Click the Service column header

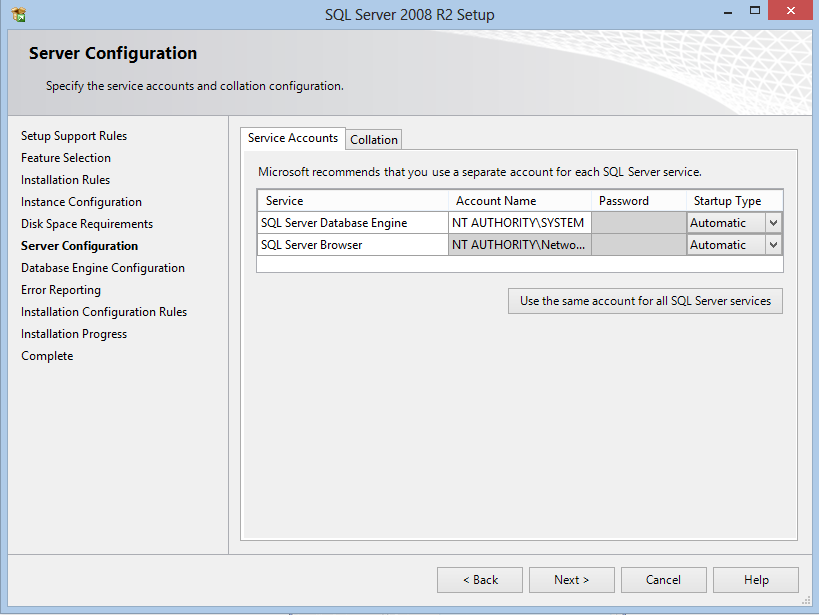[352, 201]
